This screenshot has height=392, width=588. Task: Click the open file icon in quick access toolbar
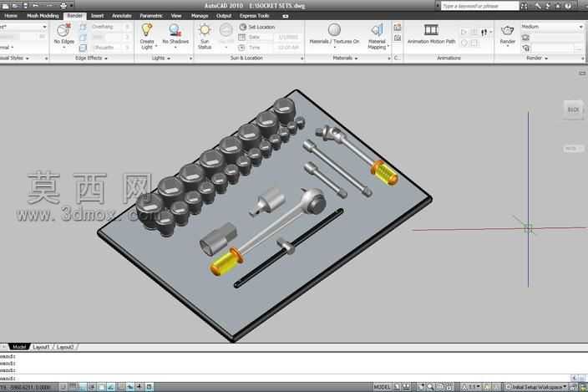(x=16, y=6)
